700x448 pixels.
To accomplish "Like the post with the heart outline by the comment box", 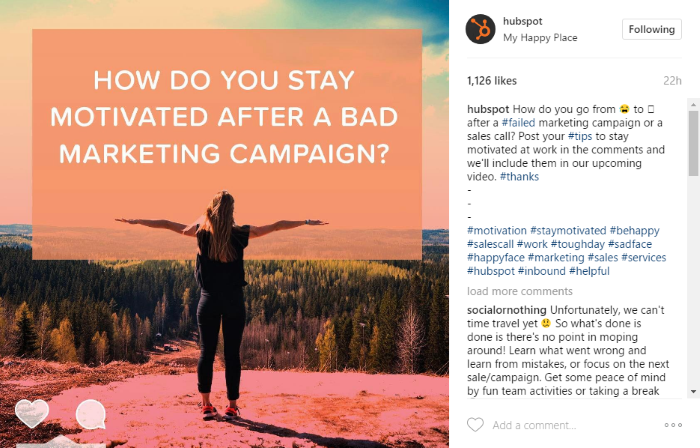I will (475, 425).
